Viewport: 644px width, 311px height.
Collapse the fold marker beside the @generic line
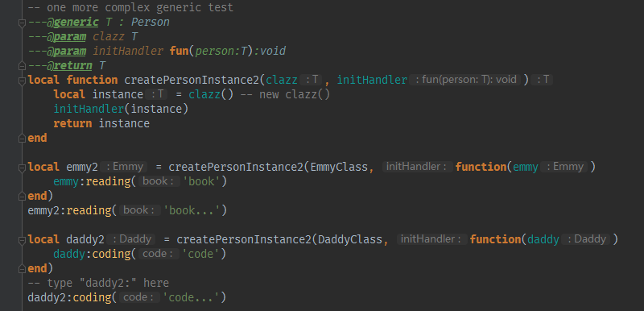(x=22, y=23)
